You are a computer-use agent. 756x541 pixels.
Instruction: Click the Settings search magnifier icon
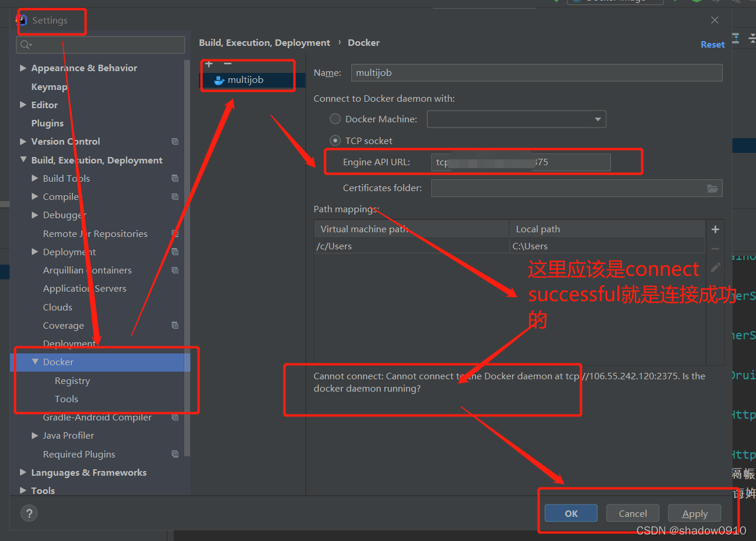(x=26, y=45)
